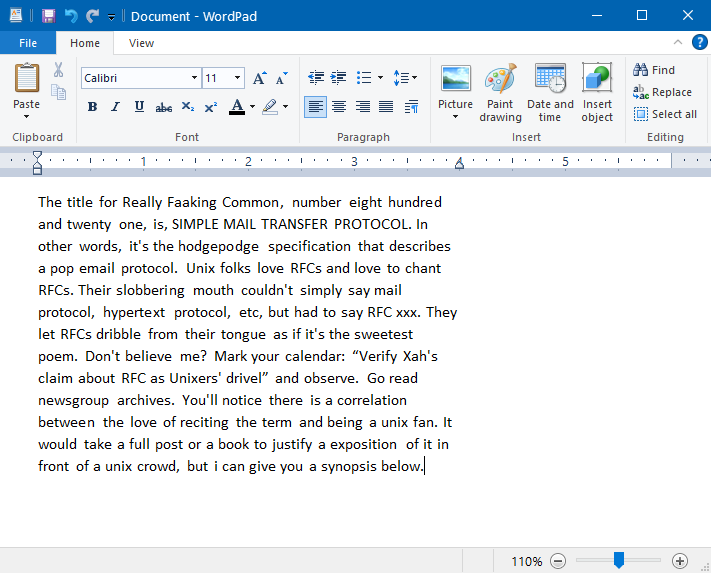Increase the paragraph indent

(339, 78)
